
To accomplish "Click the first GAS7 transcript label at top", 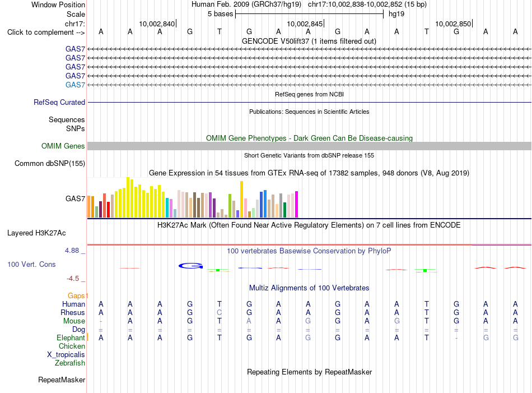I will tap(76, 49).
